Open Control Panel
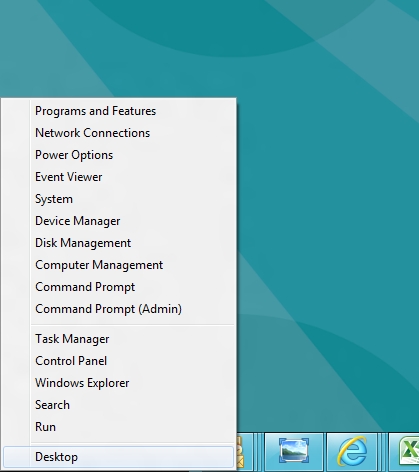The image size is (419, 472). (71, 361)
